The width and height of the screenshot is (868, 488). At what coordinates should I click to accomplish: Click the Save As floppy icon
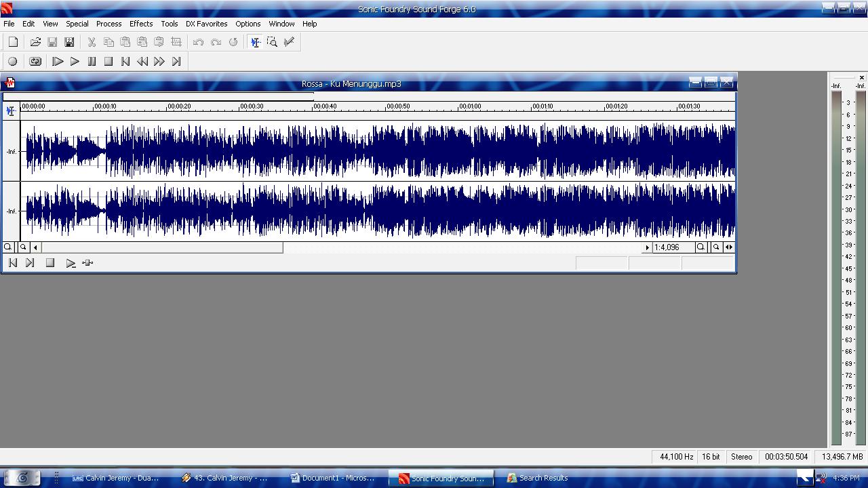pos(69,42)
